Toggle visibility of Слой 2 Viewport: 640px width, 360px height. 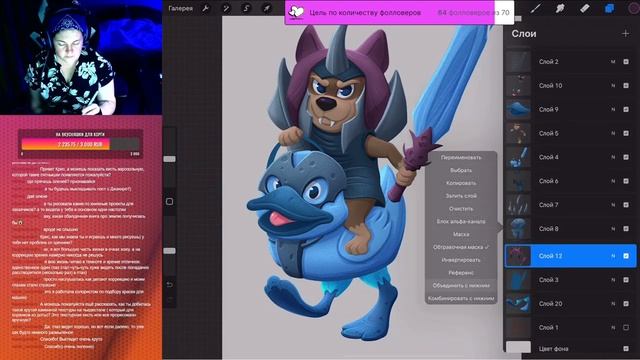[626, 62]
